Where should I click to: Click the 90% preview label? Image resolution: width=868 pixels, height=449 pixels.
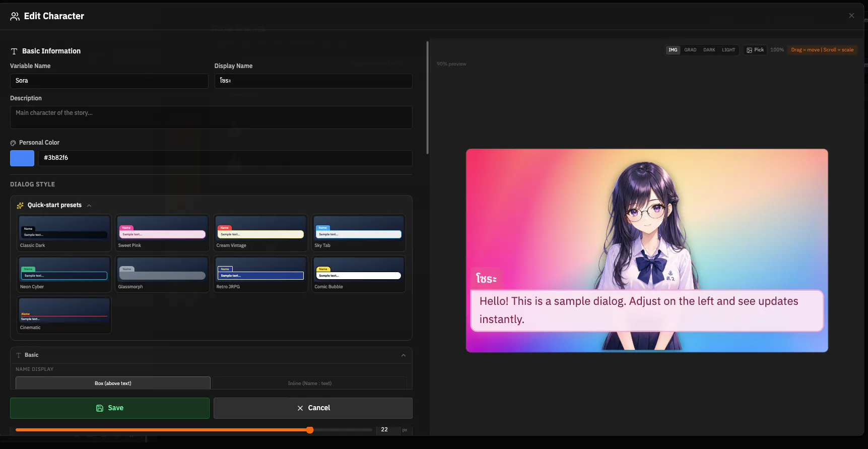coord(451,64)
